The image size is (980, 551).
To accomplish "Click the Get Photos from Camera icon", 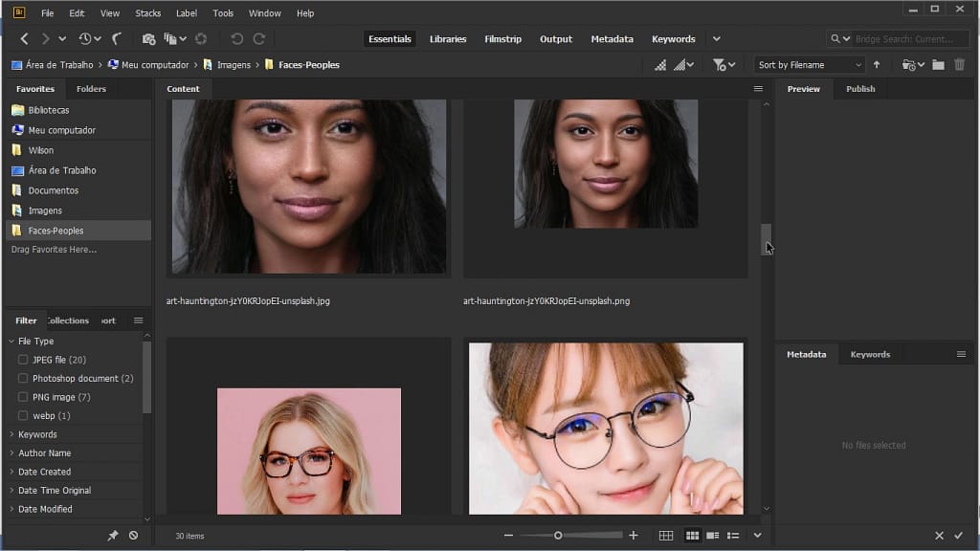I will (148, 39).
